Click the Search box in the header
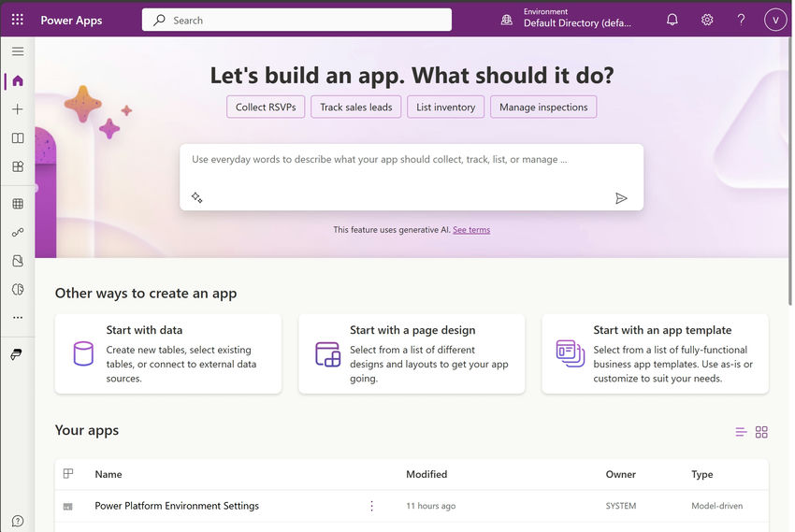 [296, 20]
